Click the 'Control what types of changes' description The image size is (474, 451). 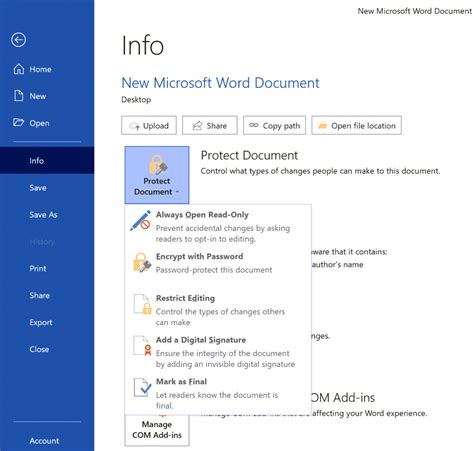pos(320,171)
